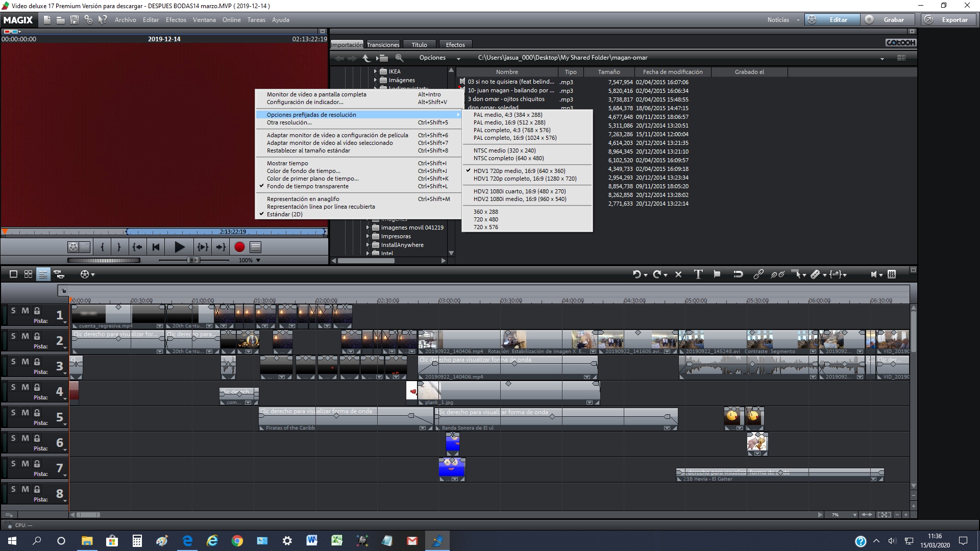
Task: Select the mouse mode arrow tool
Action: 796,274
